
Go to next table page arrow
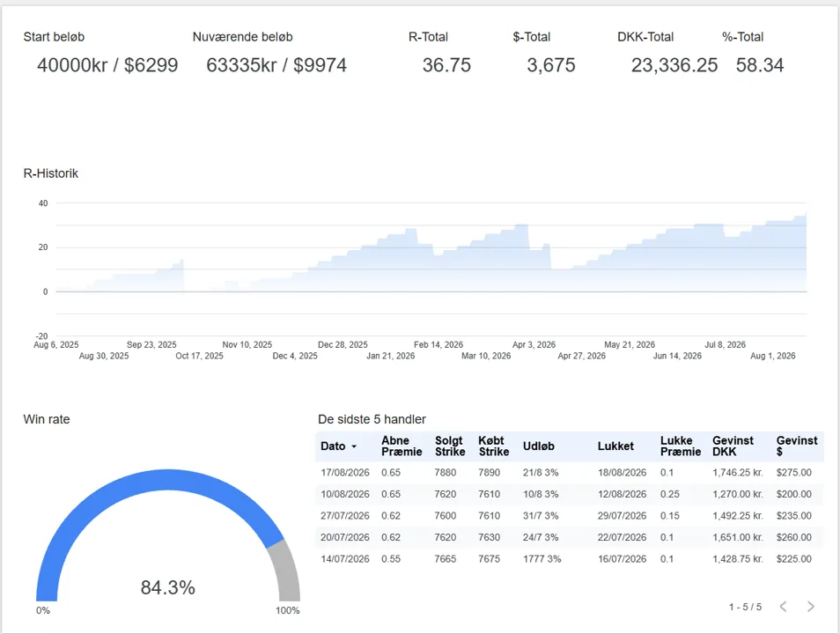pyautogui.click(x=811, y=606)
